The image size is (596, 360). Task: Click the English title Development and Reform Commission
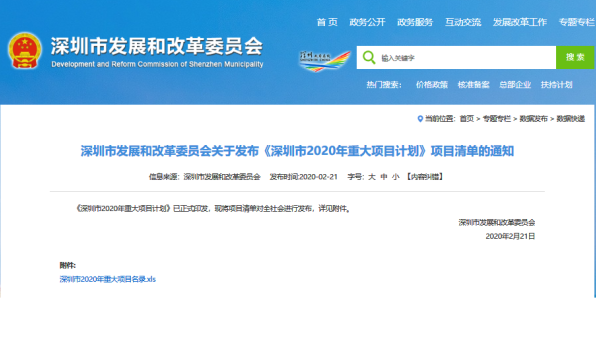coord(157,64)
